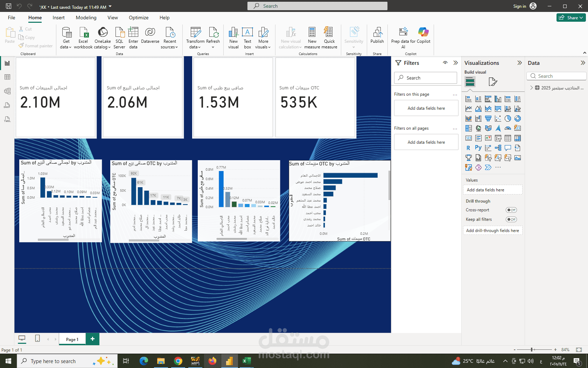Pick the Gauge visual

pyautogui.click(x=507, y=129)
